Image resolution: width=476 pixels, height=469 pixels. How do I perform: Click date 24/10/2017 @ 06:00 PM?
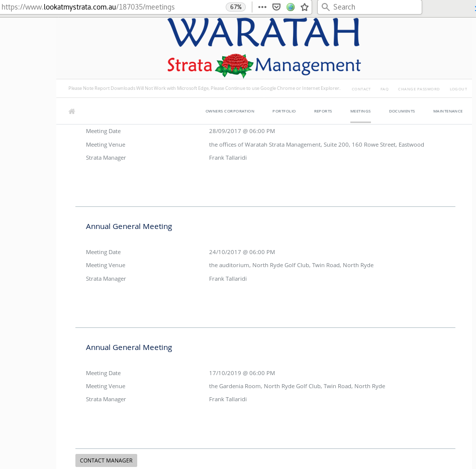[x=242, y=252]
